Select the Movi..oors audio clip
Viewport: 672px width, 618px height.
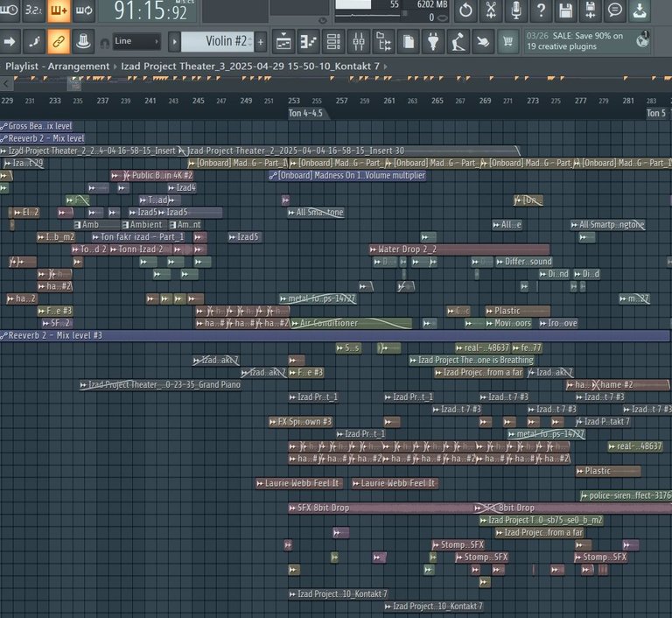(x=508, y=323)
